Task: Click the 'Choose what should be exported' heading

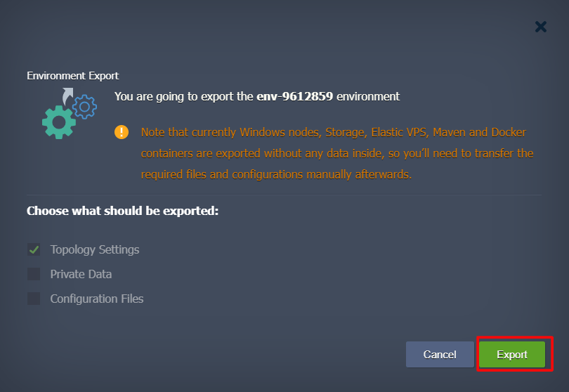Action: (x=123, y=211)
